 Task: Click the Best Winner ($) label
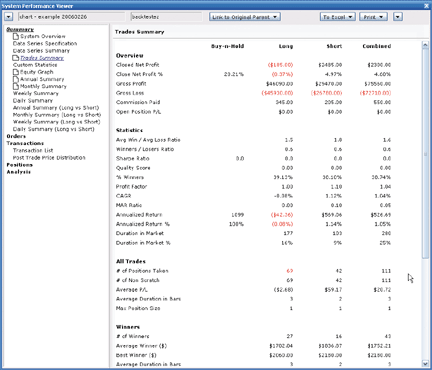tap(136, 355)
